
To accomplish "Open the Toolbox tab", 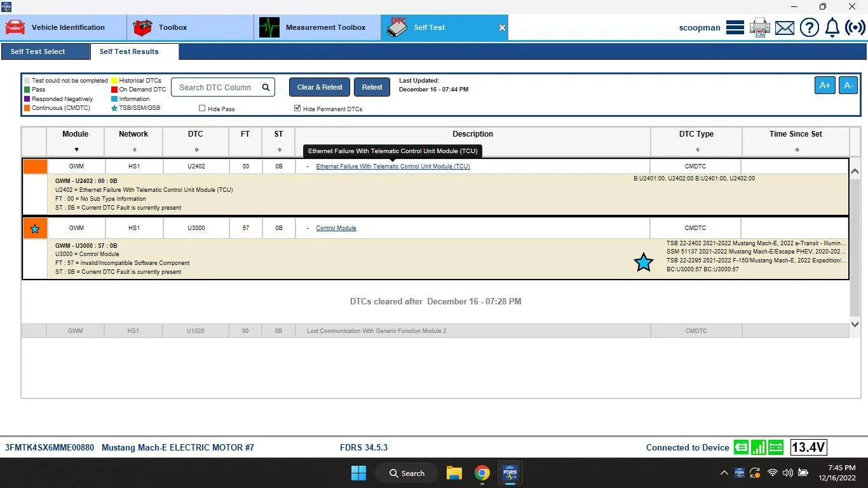I will (191, 27).
